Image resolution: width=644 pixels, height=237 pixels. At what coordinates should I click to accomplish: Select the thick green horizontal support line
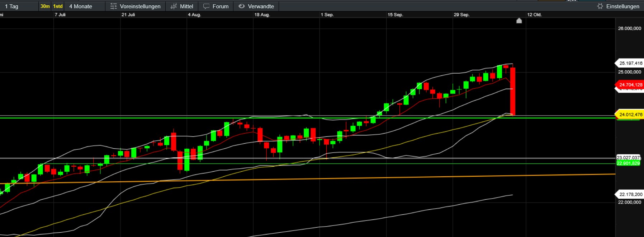tap(308, 118)
